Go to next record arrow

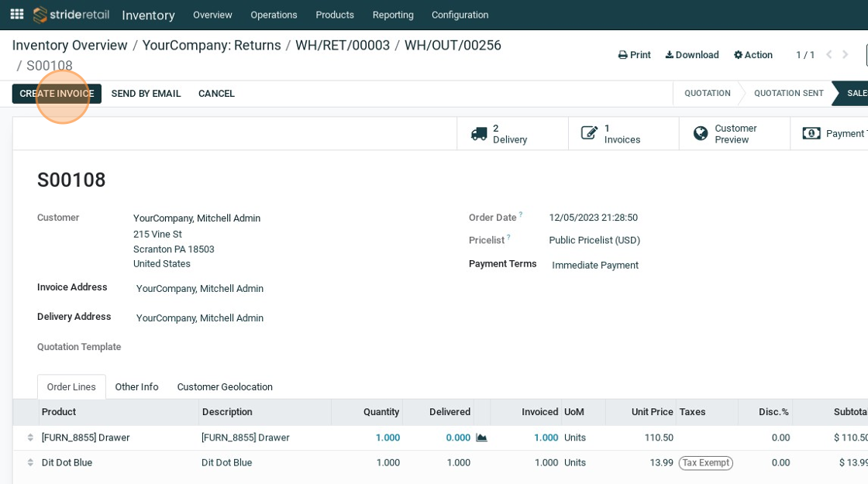tap(846, 55)
